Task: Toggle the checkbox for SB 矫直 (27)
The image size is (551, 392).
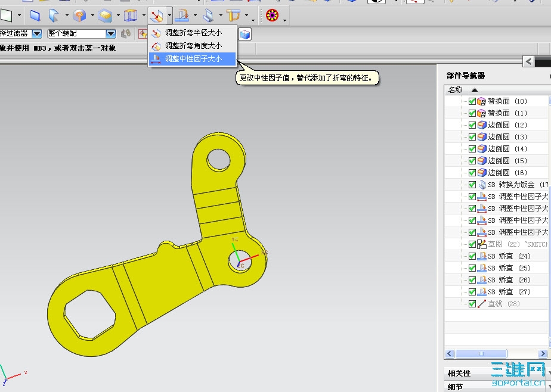Action: 472,292
